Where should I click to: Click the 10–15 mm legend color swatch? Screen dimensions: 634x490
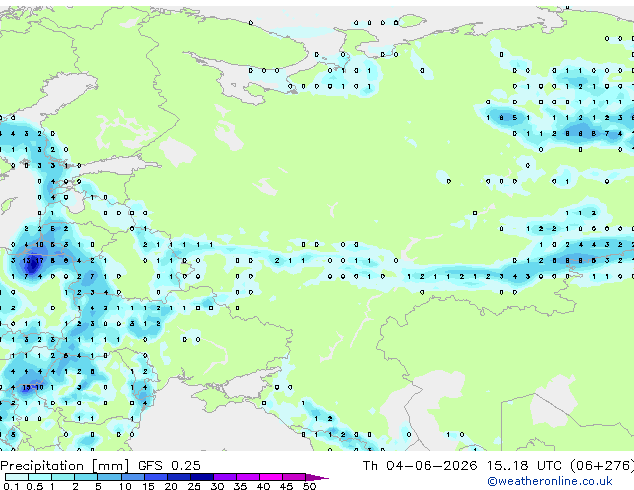pos(133,477)
